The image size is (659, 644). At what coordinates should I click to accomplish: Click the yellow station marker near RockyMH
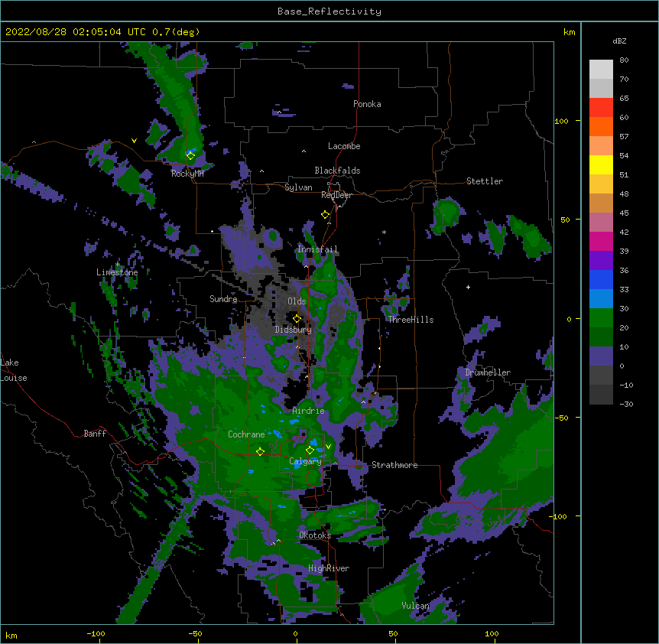pyautogui.click(x=190, y=156)
